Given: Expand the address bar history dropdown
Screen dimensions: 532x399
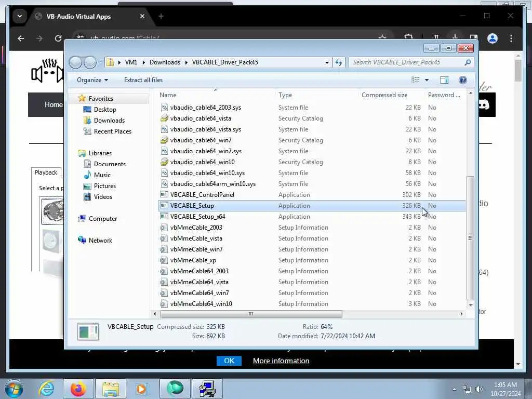Looking at the screenshot, I should pyautogui.click(x=327, y=62).
